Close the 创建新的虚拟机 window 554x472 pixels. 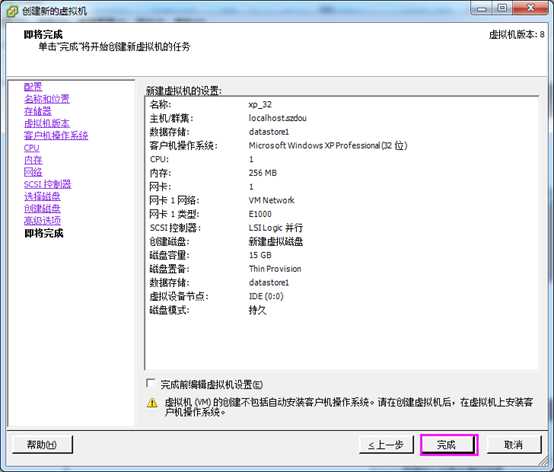[x=531, y=7]
